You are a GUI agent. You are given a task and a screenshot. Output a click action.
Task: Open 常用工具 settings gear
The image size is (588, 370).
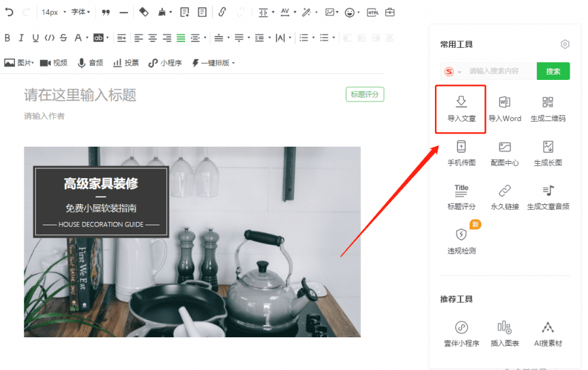565,45
